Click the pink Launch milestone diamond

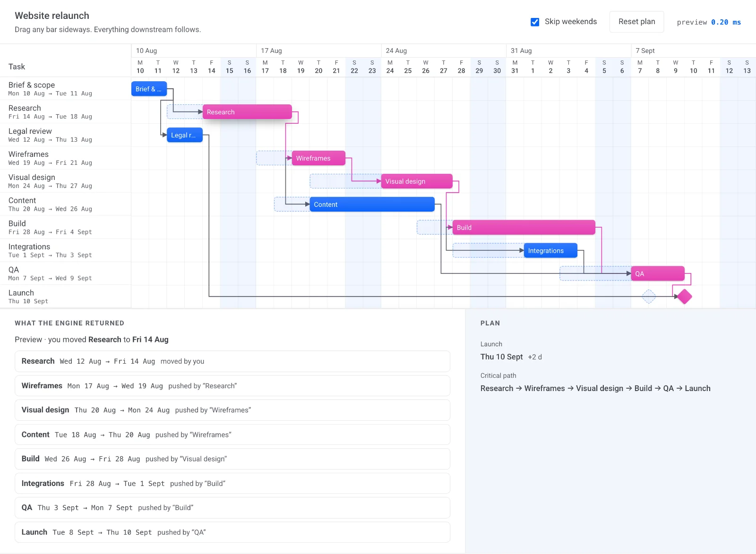[x=684, y=297]
